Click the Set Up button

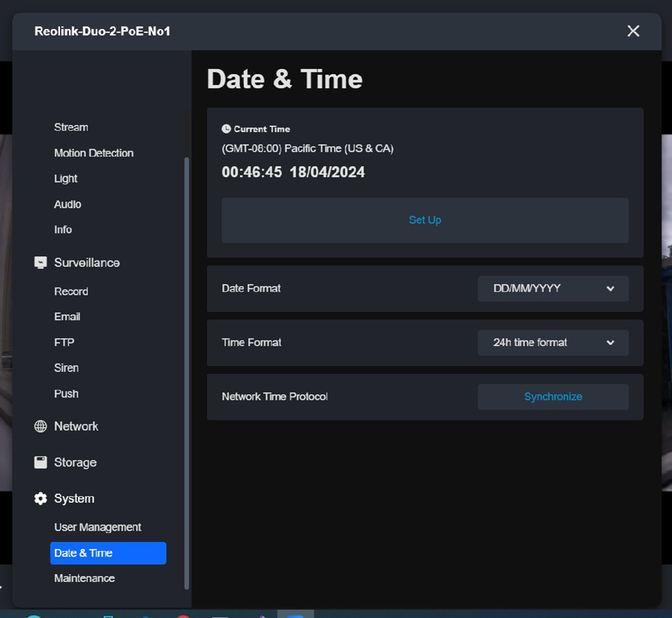click(425, 220)
